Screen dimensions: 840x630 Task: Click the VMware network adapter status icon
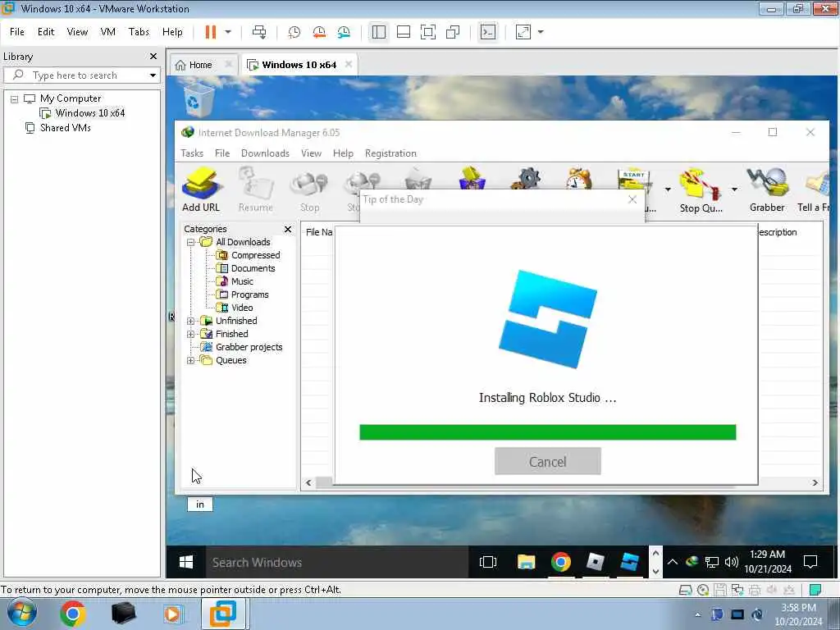click(737, 590)
